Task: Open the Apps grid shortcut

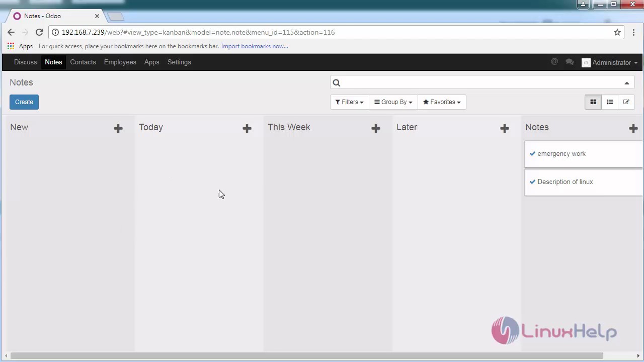Action: [x=20, y=46]
